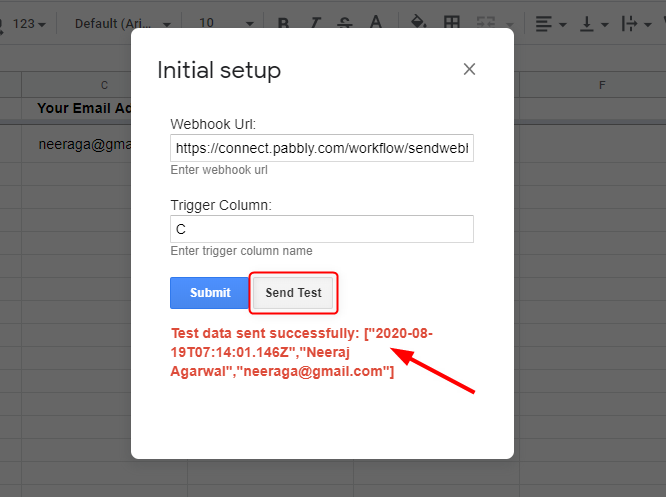Screen dimensions: 666x497
Task: Open the text color picker
Action: (x=375, y=23)
